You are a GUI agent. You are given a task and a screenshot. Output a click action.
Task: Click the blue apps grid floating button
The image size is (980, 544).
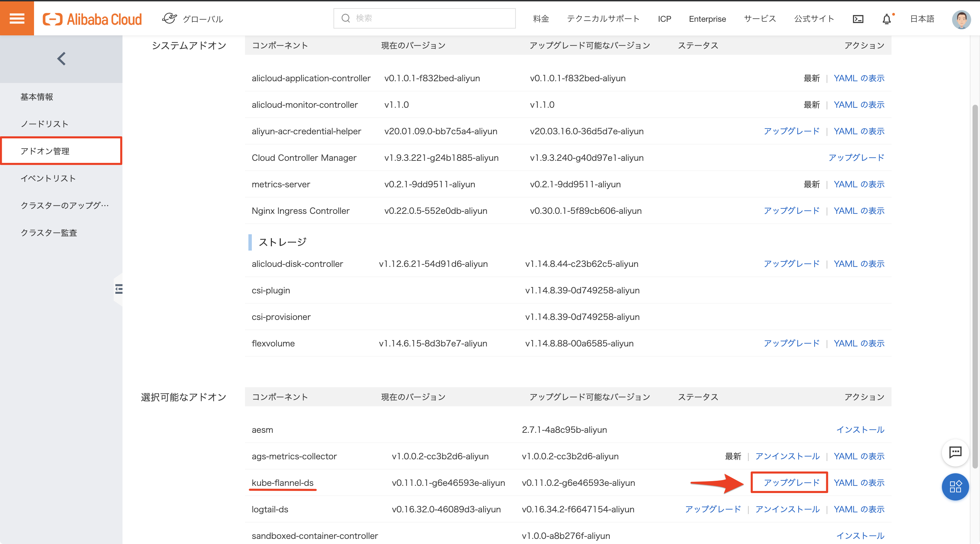[x=955, y=487]
